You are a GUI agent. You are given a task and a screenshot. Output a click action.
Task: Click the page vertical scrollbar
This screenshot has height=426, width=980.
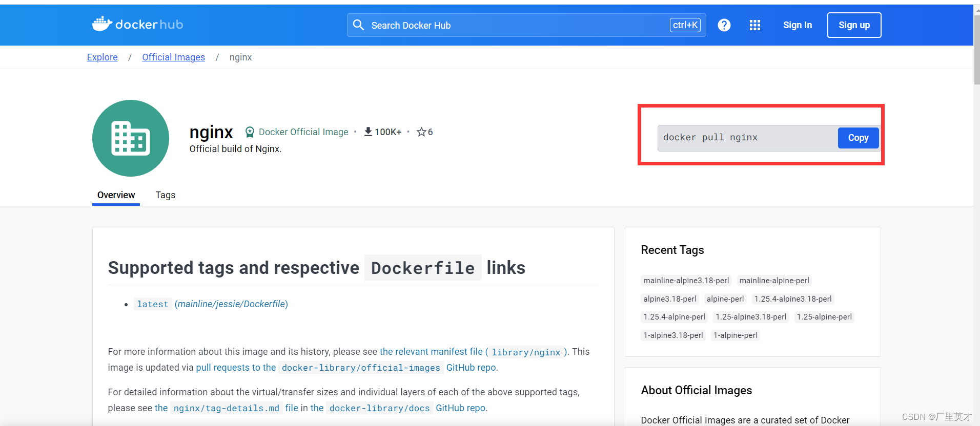click(976, 51)
